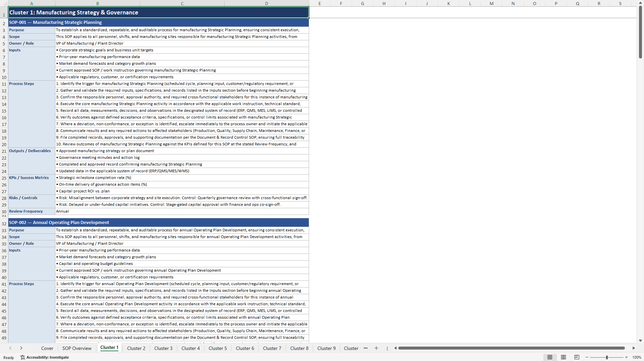Click Owner / Role label in row 5

click(32, 44)
